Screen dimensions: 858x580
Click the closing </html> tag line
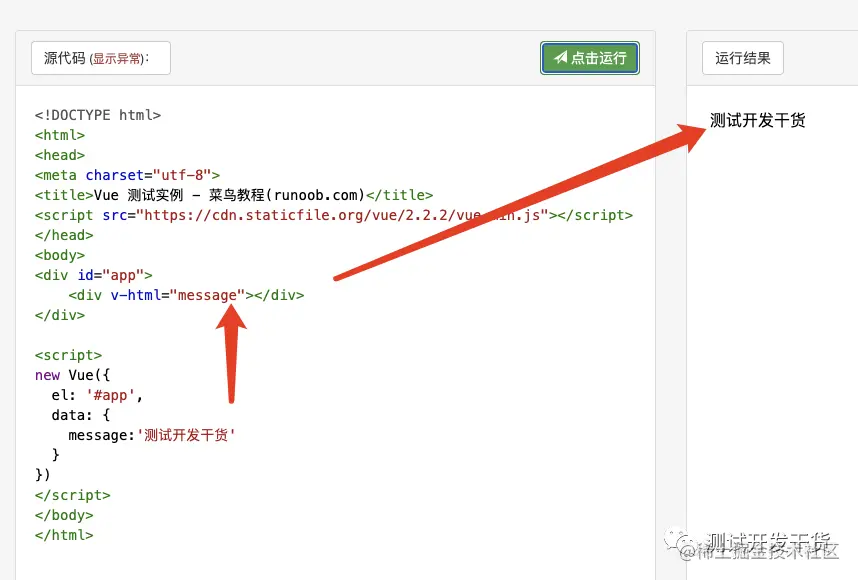[64, 535]
